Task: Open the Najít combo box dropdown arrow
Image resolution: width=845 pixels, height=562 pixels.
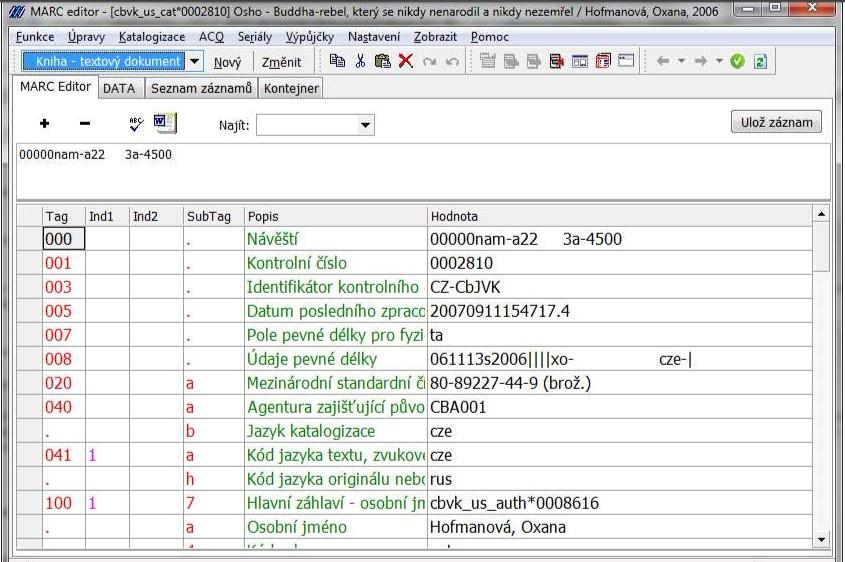Action: click(365, 125)
